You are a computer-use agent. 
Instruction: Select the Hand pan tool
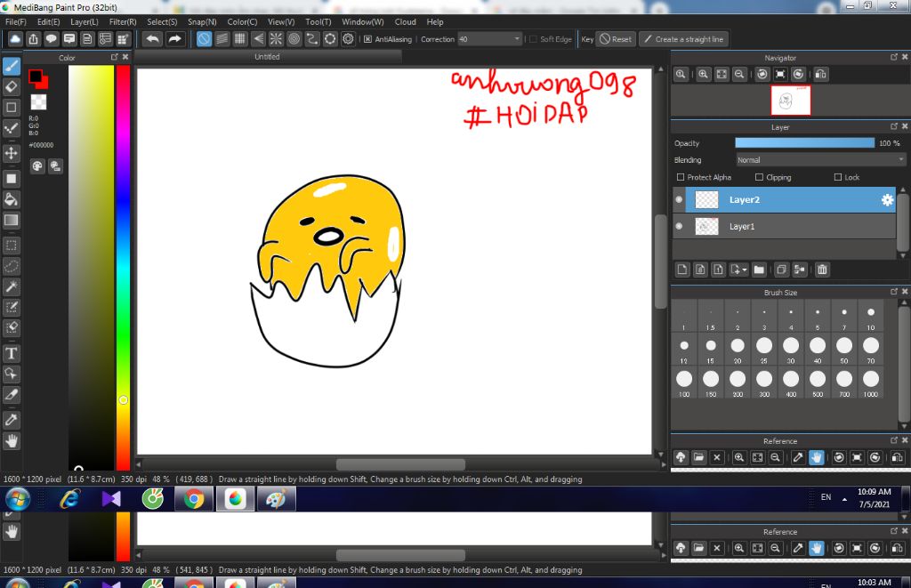[x=12, y=440]
